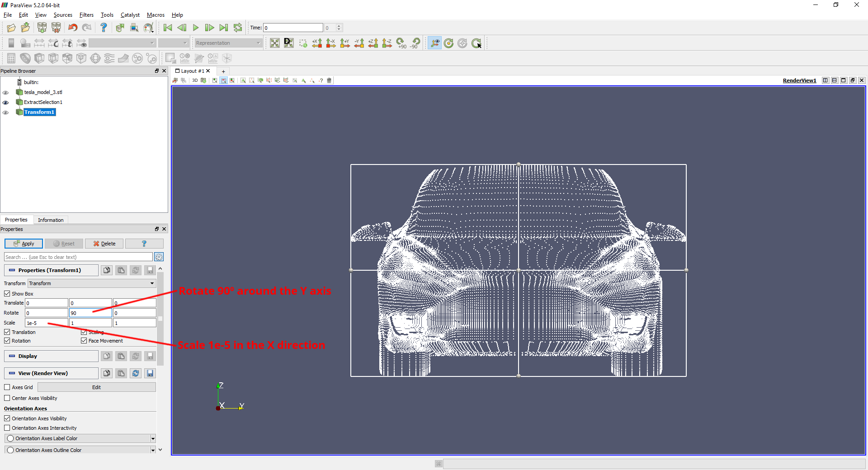Enable the Axes Grid checkbox
This screenshot has width=868, height=470.
pyautogui.click(x=7, y=387)
